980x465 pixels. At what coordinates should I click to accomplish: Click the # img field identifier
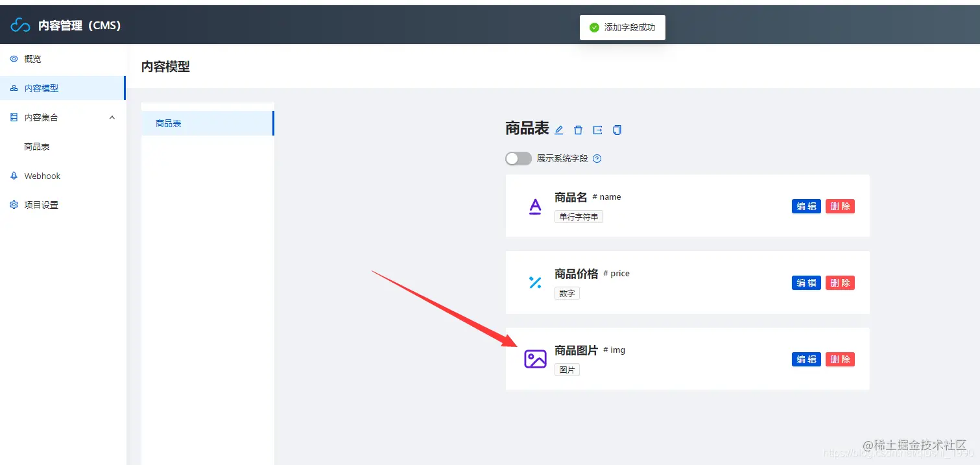tap(614, 350)
